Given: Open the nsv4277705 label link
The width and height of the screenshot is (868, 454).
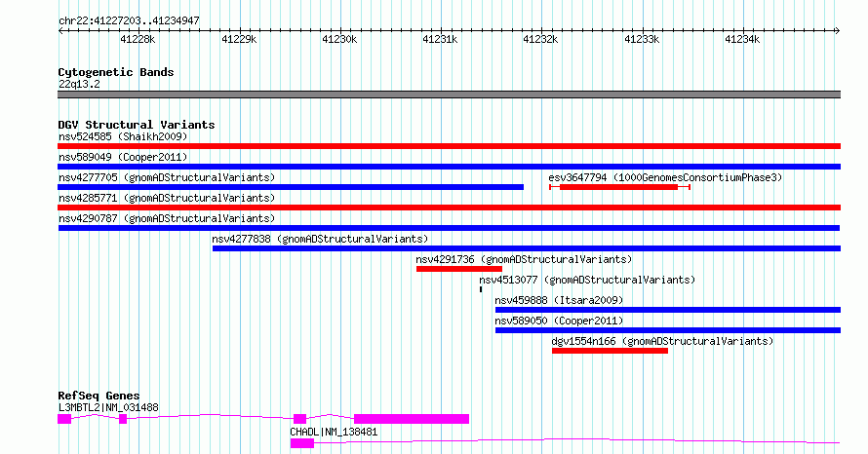Looking at the screenshot, I should (167, 177).
